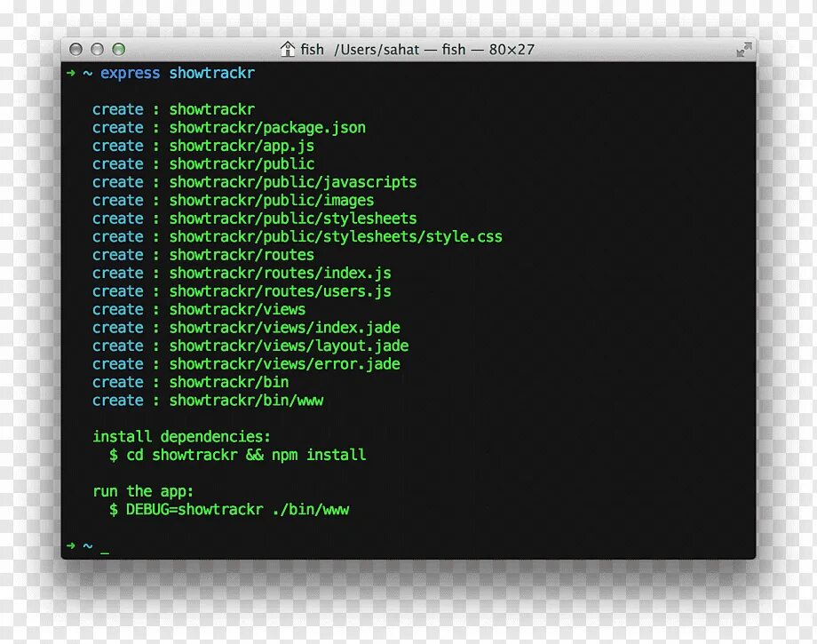Viewport: 817px width, 644px height.
Task: Close the fish terminal window
Action: [76, 50]
